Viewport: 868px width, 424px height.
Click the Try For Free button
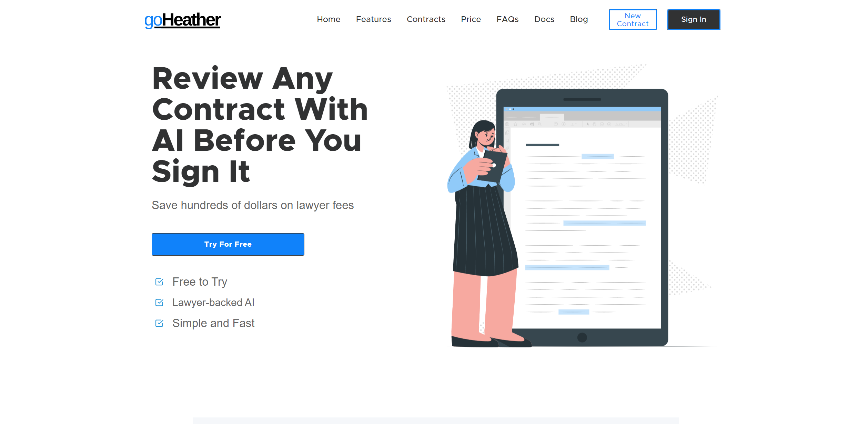tap(228, 244)
